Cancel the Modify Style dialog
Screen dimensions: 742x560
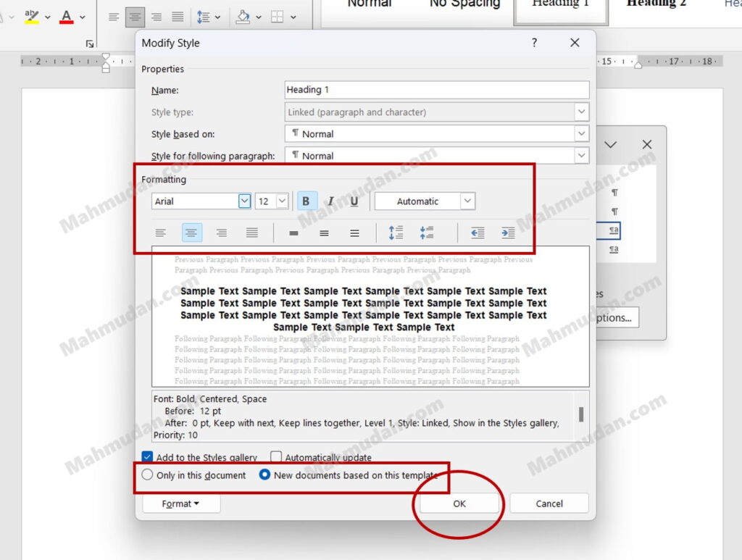[x=549, y=503]
